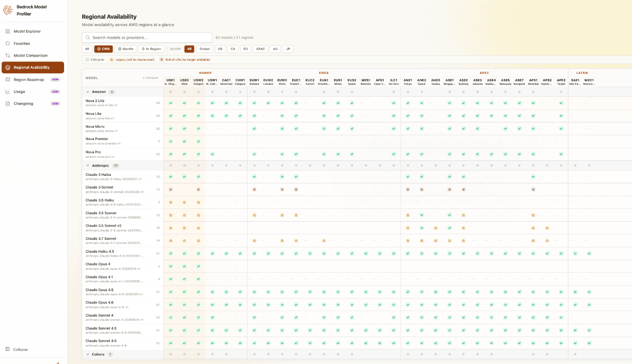This screenshot has width=632, height=364.
Task: Collapse the Cohere provider group
Action: pos(88,354)
